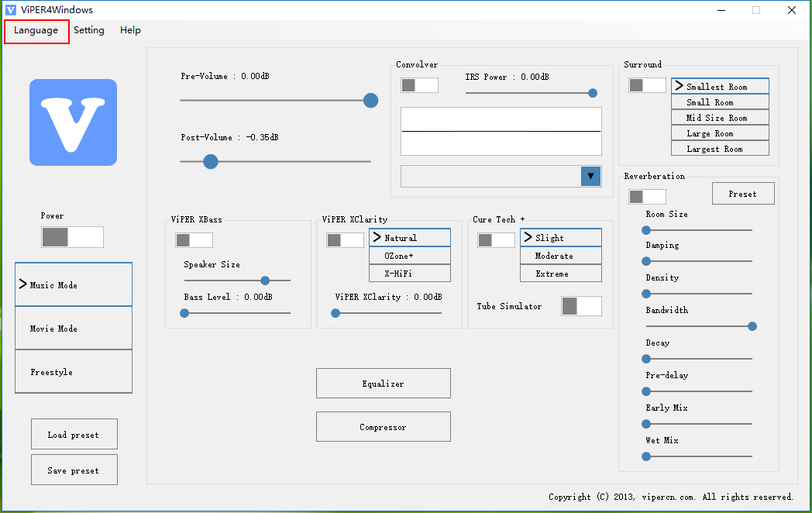
Task: Toggle the Surround effect switch
Action: click(647, 85)
